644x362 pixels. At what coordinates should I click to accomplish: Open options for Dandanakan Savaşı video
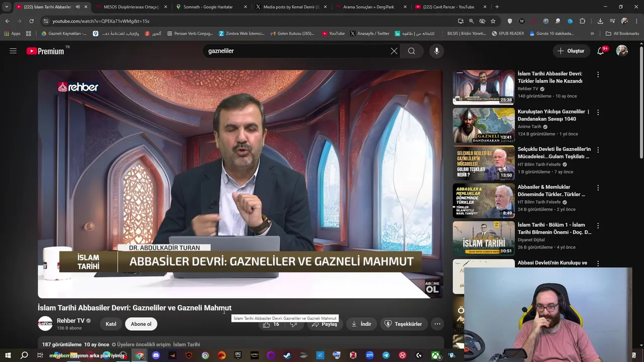598,112
